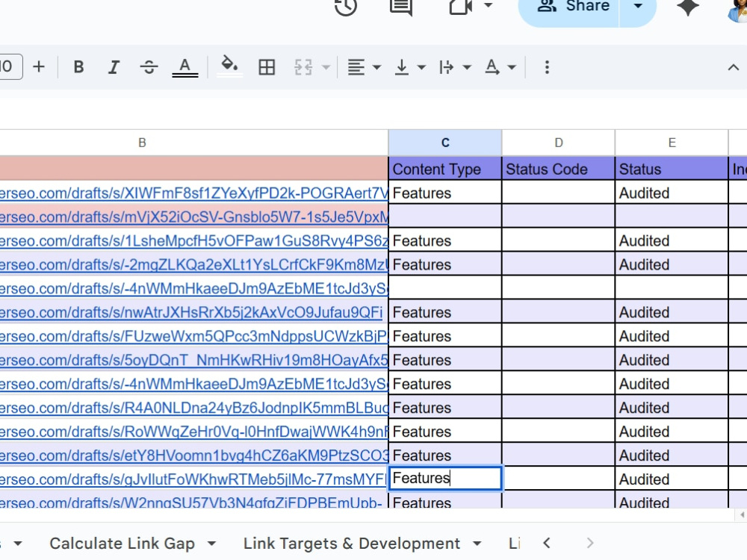Expand the merge cells type dropdown
This screenshot has width=747, height=560.
[x=326, y=67]
